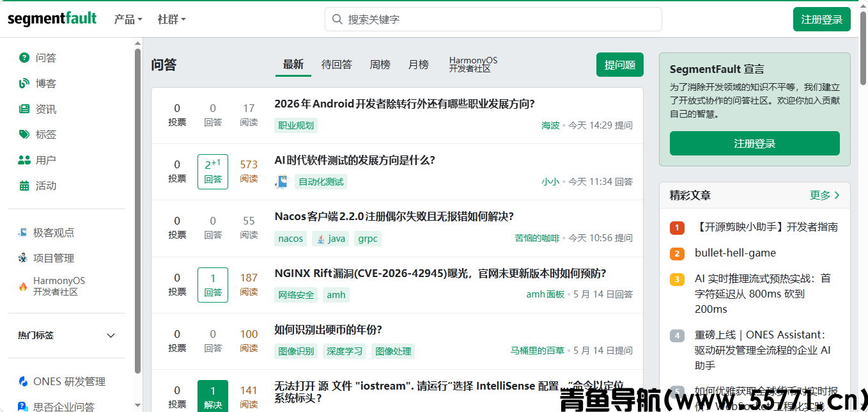Switch to the 最新 tab

click(293, 65)
